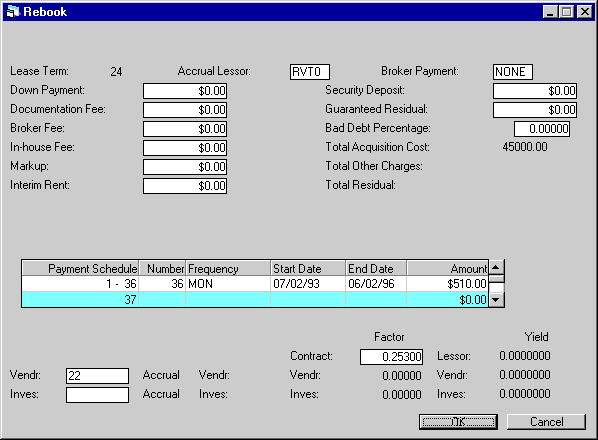Click the Down Payment field
The height and width of the screenshot is (440, 598).
pyautogui.click(x=185, y=91)
